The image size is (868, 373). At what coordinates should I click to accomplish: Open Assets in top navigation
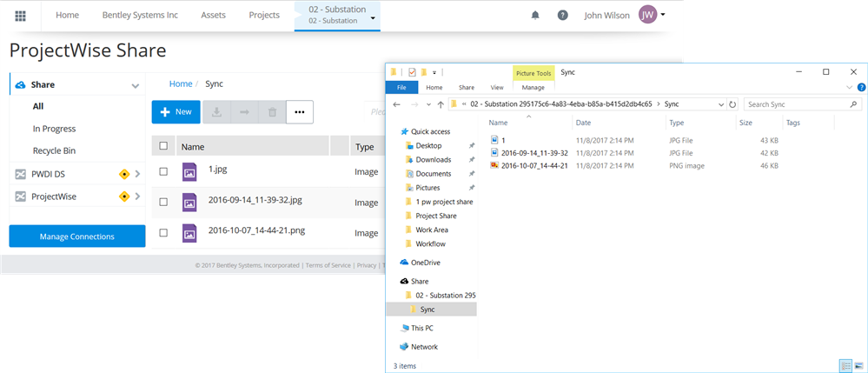[x=213, y=15]
